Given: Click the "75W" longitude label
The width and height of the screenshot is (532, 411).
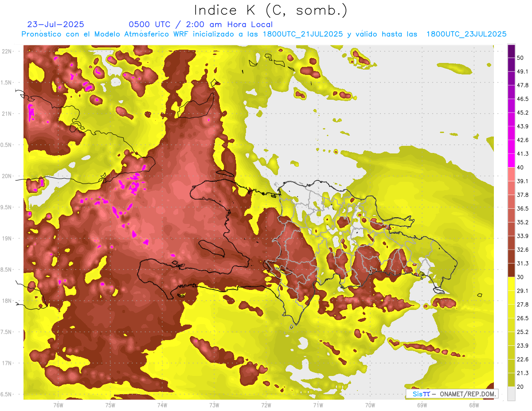Looking at the screenshot, I should click(110, 405).
